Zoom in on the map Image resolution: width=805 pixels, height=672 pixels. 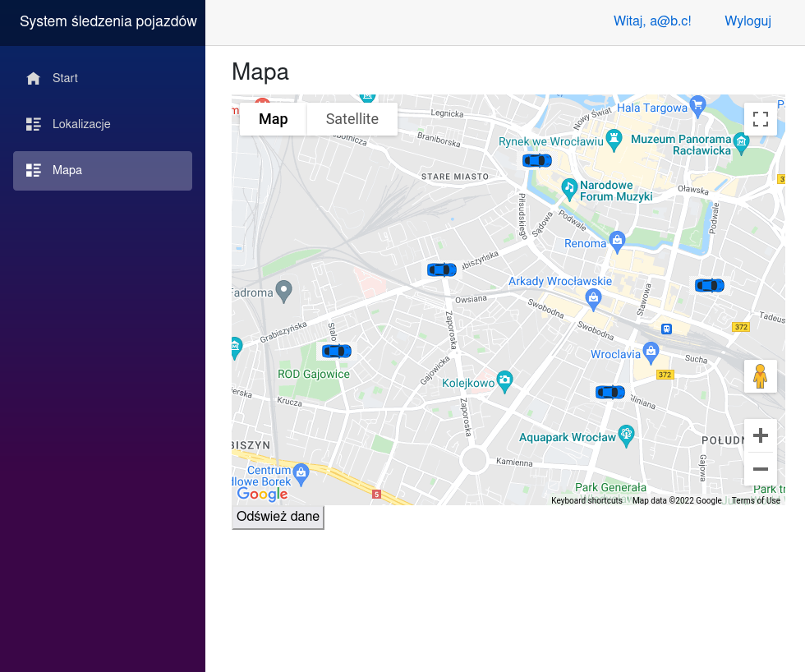(x=760, y=435)
